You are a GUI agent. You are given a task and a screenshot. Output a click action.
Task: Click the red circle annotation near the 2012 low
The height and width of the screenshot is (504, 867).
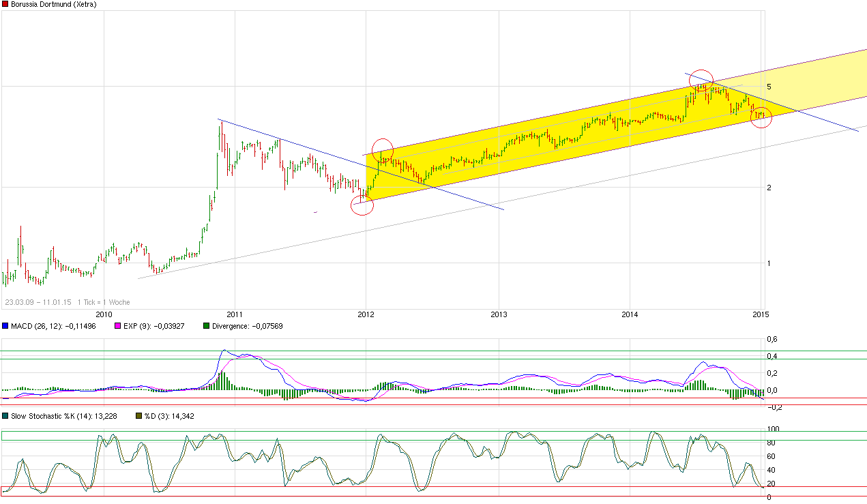pyautogui.click(x=363, y=205)
